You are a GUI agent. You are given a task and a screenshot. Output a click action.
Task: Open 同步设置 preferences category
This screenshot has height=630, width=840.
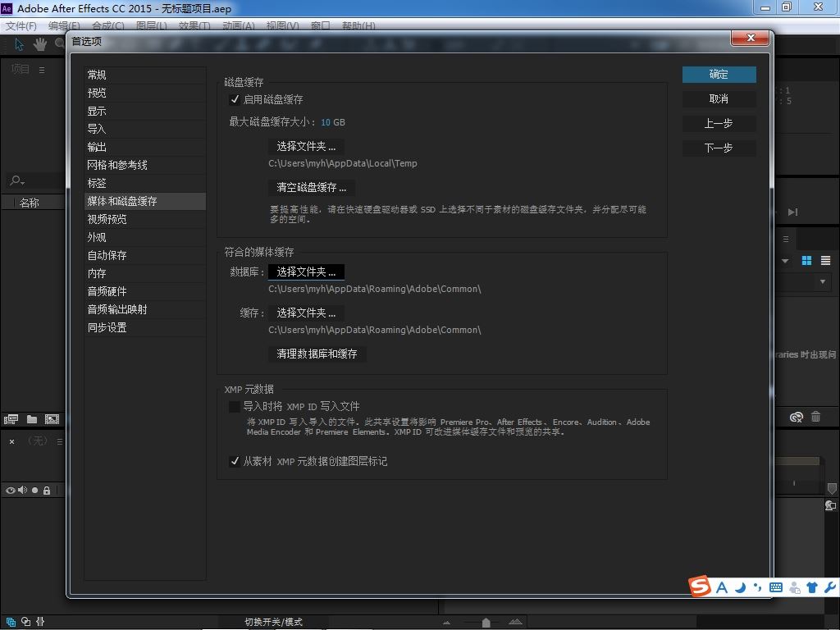144,327
